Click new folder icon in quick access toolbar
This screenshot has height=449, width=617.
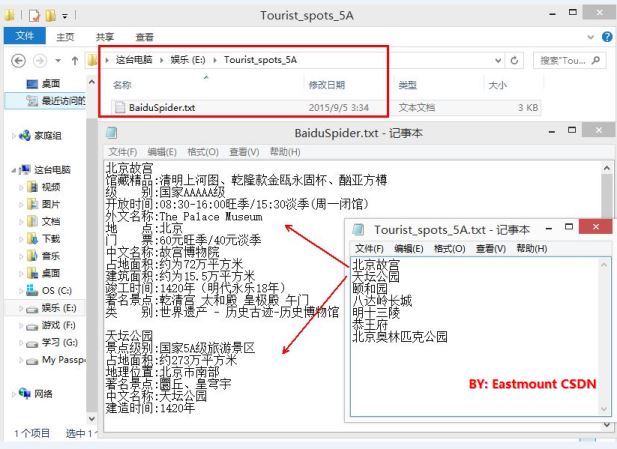point(50,16)
